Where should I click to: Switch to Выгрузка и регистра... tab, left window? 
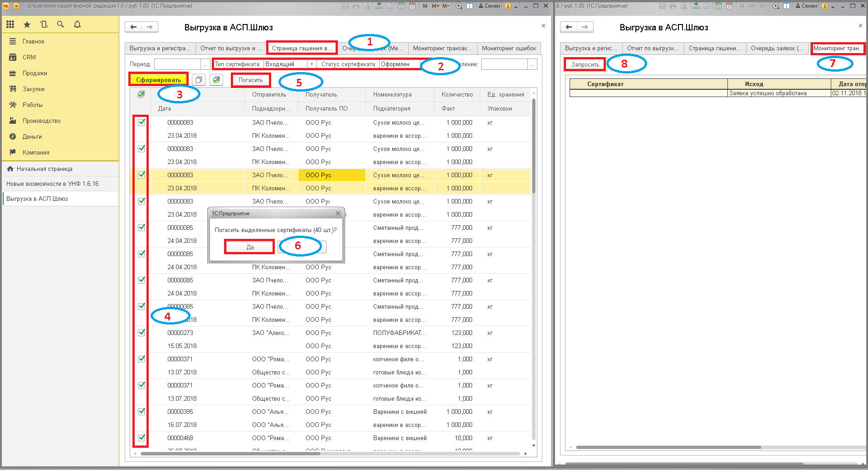pos(160,48)
